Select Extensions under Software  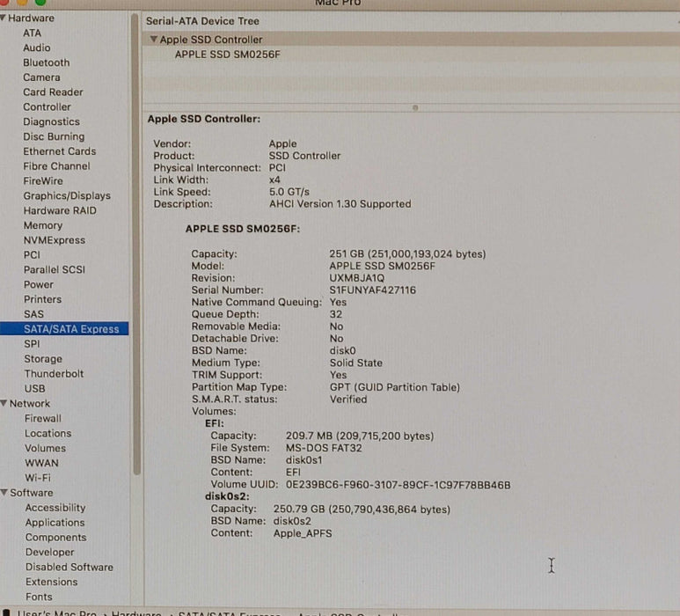tap(52, 582)
